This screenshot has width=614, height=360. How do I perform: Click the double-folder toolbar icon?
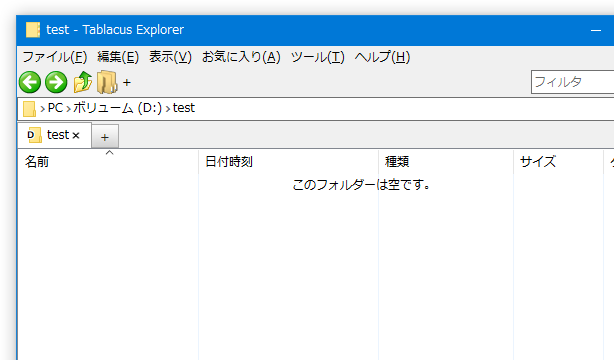(107, 82)
